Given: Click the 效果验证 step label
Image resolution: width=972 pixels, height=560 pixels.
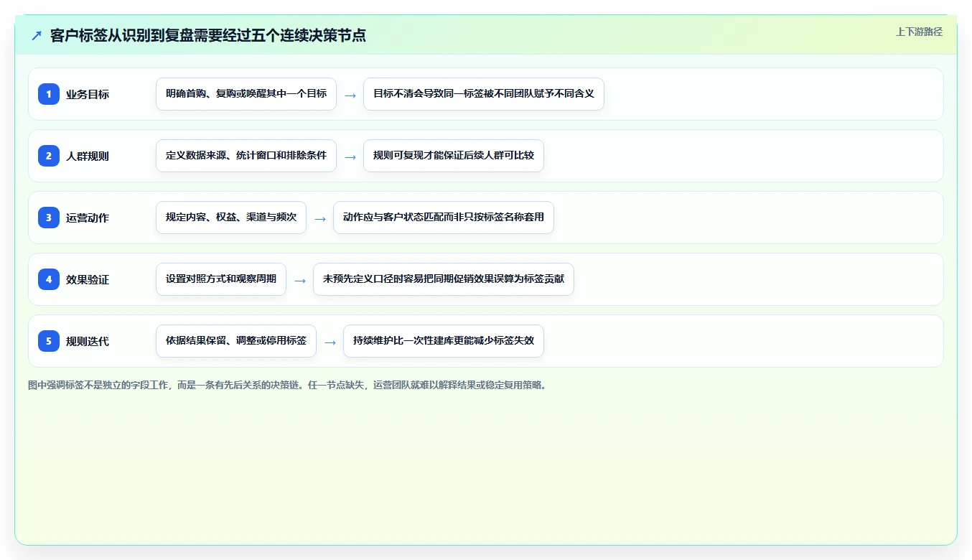Looking at the screenshot, I should tap(88, 279).
